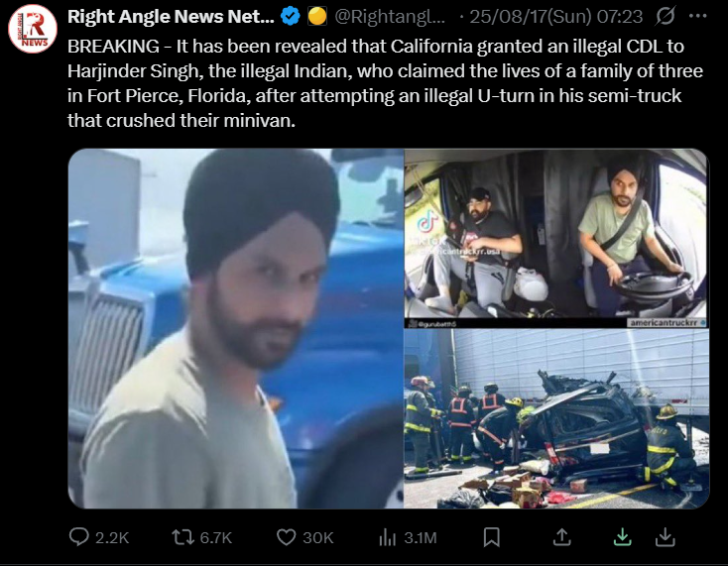Open the three-dot more options menu
728x566 pixels.
[x=698, y=16]
